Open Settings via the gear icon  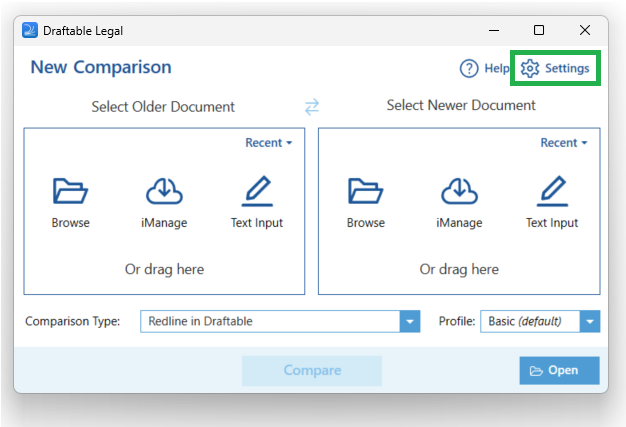[x=530, y=69]
